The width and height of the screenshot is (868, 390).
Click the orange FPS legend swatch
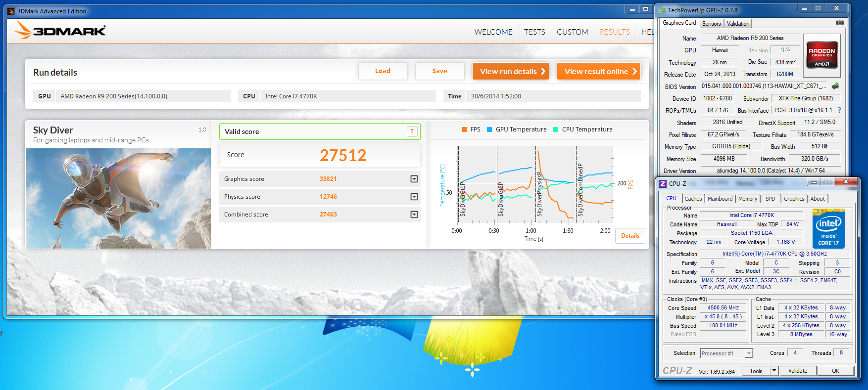pyautogui.click(x=464, y=130)
